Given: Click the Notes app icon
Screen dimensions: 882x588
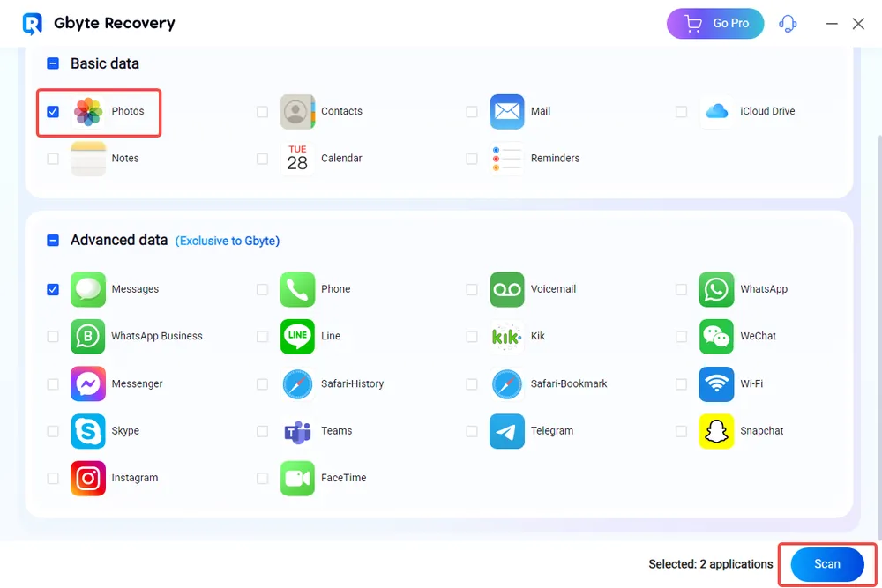Looking at the screenshot, I should pyautogui.click(x=88, y=159).
